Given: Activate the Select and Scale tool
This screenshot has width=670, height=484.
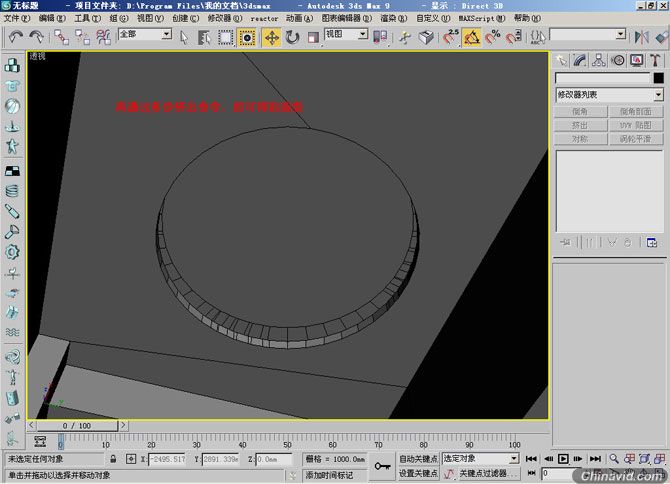Looking at the screenshot, I should (x=313, y=38).
